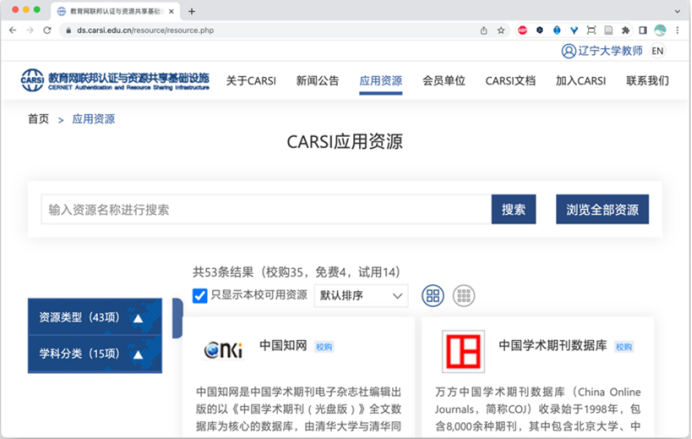Image resolution: width=692 pixels, height=439 pixels.
Task: Open the 加入CARSI menu item
Action: coord(581,81)
